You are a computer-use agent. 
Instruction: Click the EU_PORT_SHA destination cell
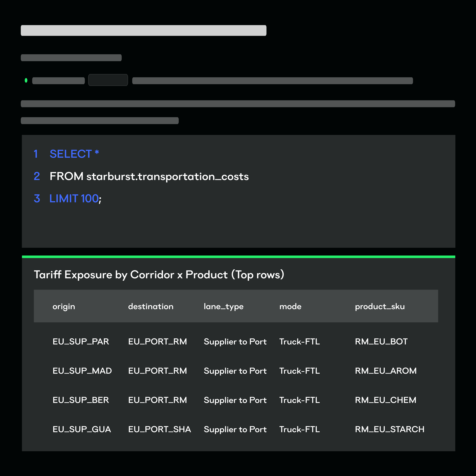(x=160, y=429)
